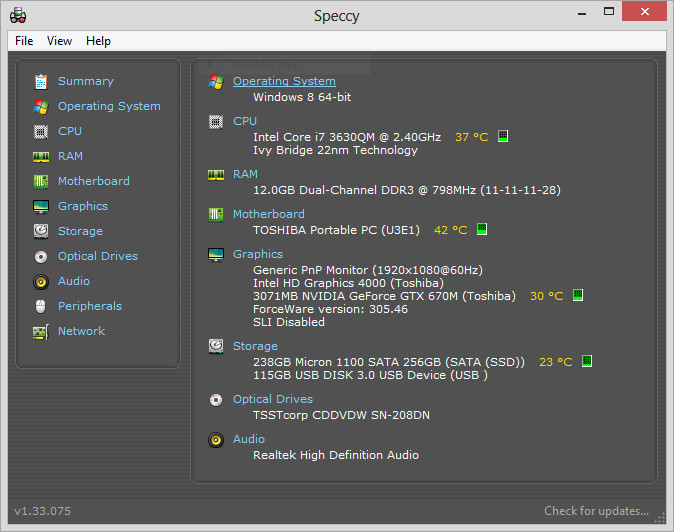
Task: Click the Optical Drives heading in summary panel
Action: pyautogui.click(x=273, y=399)
